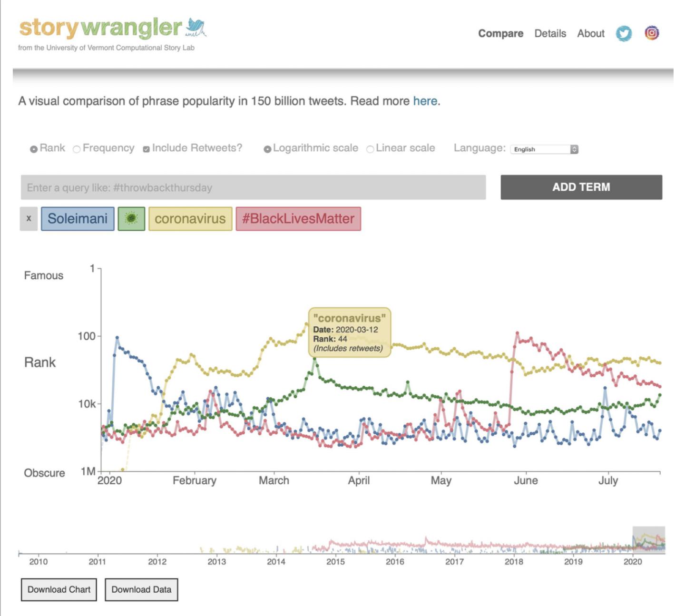Image resolution: width=685 pixels, height=616 pixels.
Task: Toggle the Include Retweets checkbox
Action: [x=147, y=149]
